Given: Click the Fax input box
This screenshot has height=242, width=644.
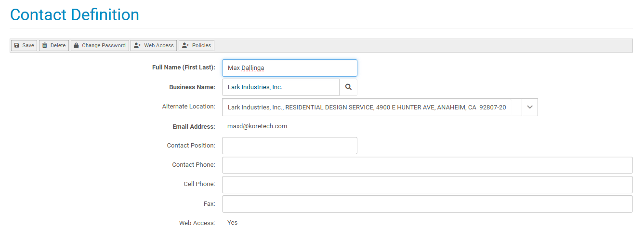Looking at the screenshot, I should [427, 204].
